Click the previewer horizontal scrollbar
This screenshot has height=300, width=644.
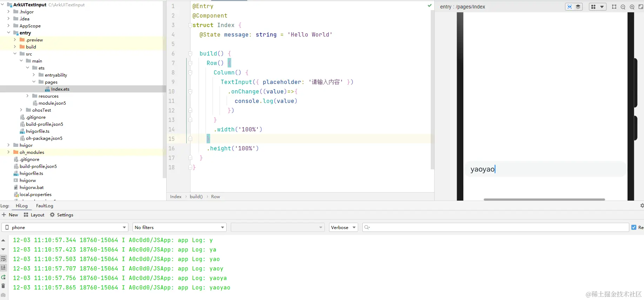click(544, 199)
